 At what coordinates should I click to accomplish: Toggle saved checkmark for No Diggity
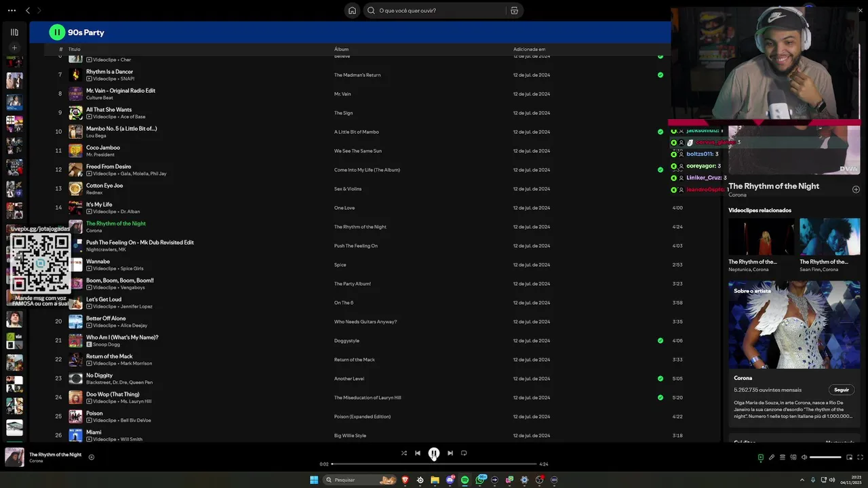[x=660, y=378]
